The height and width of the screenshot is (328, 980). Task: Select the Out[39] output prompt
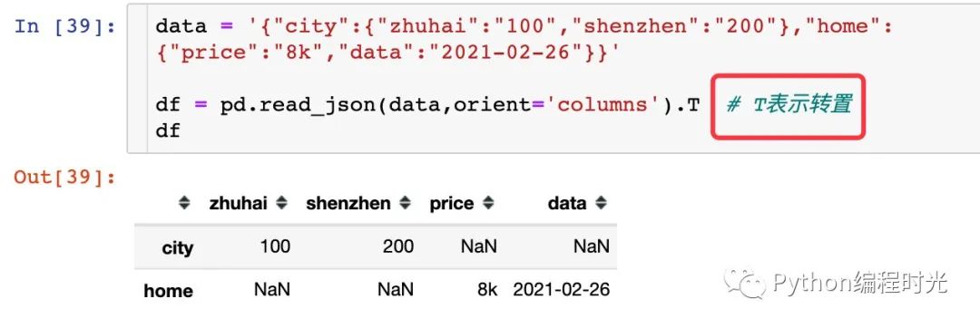[65, 177]
